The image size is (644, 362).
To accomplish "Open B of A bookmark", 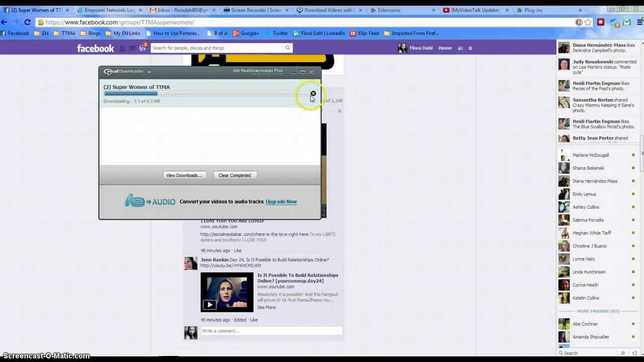I will [x=217, y=33].
